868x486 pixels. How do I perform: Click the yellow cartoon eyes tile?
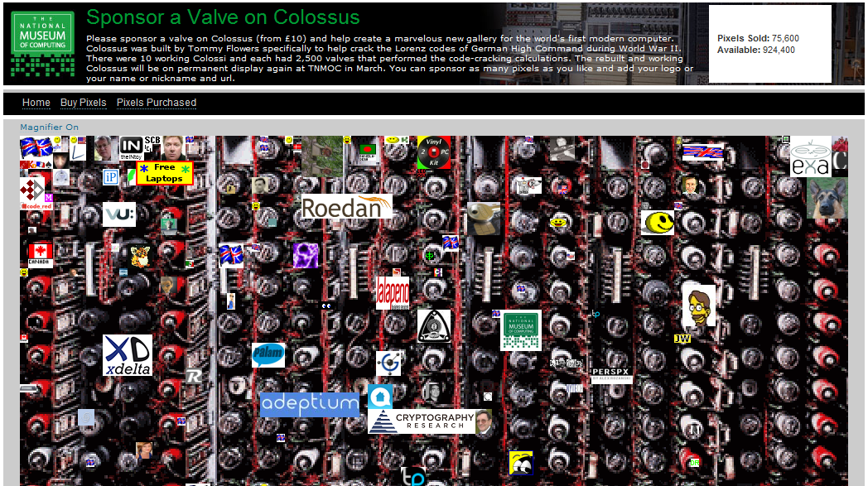coord(521,463)
